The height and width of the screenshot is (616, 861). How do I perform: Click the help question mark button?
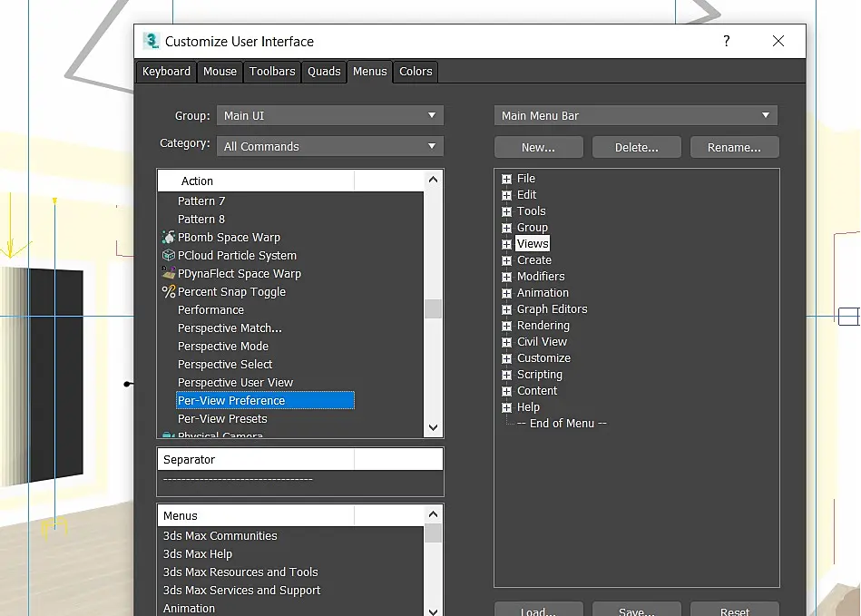[727, 41]
